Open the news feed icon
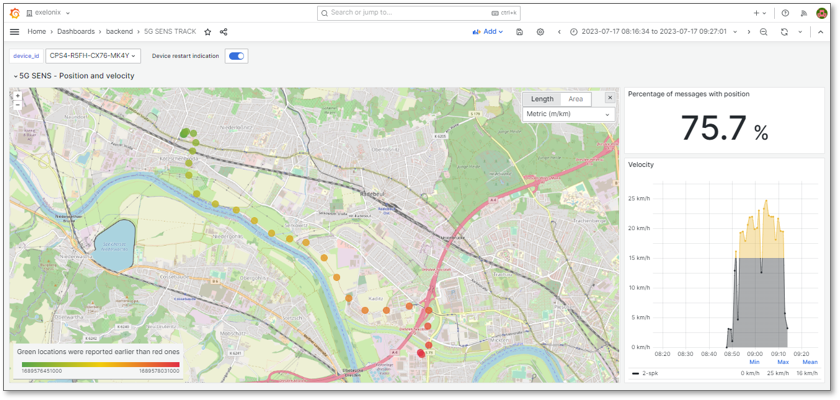The image size is (840, 400). 803,13
